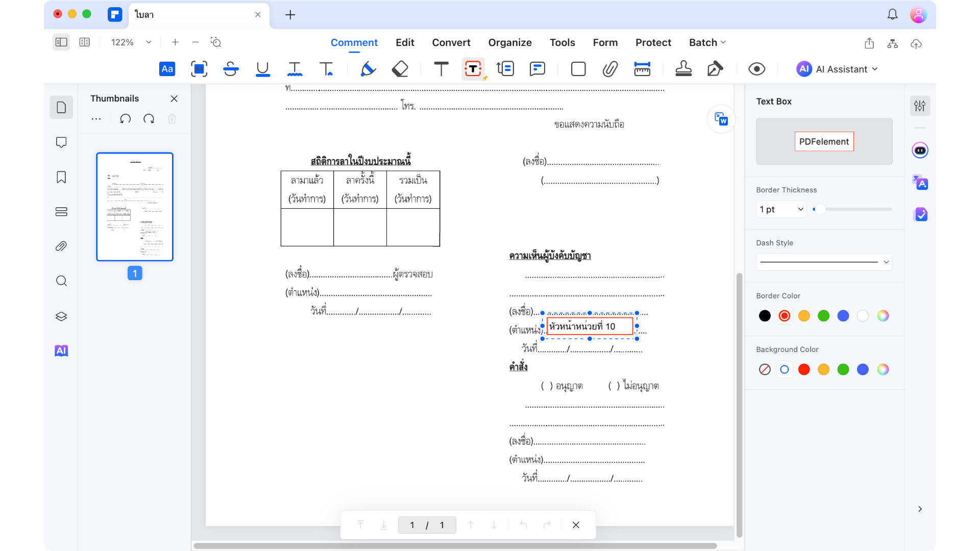Choose the Eraser tool
The width and height of the screenshot is (980, 551).
coord(400,69)
